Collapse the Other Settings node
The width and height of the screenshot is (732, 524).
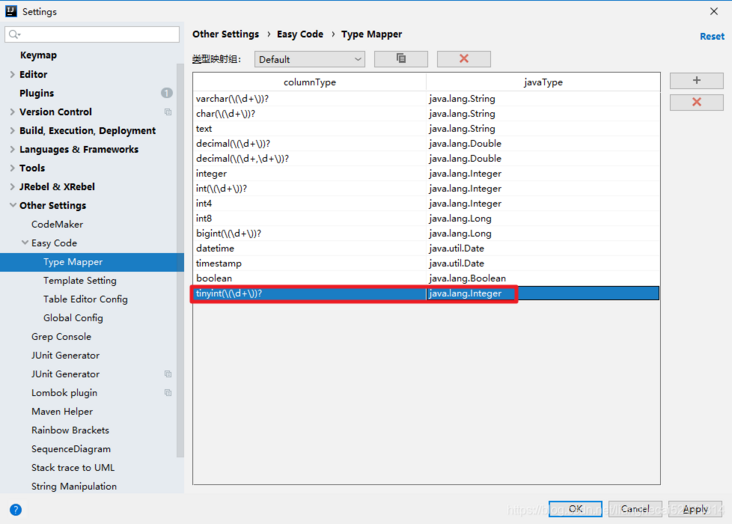[13, 205]
